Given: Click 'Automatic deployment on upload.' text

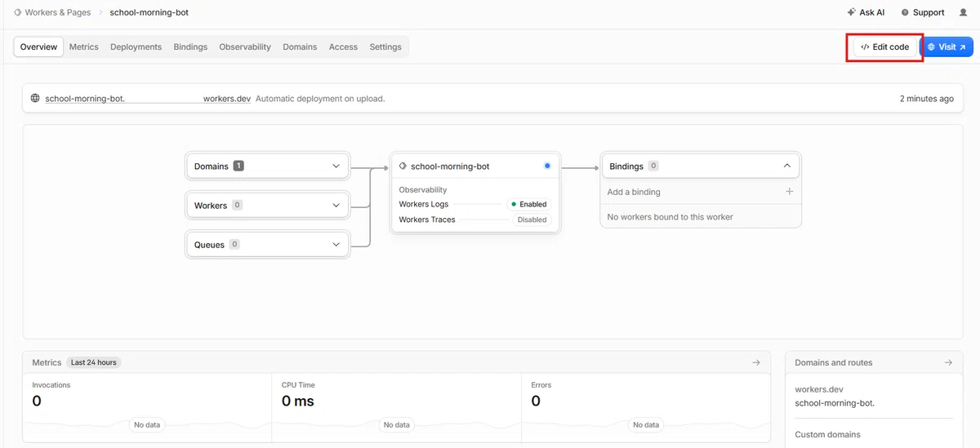Looking at the screenshot, I should (x=320, y=99).
